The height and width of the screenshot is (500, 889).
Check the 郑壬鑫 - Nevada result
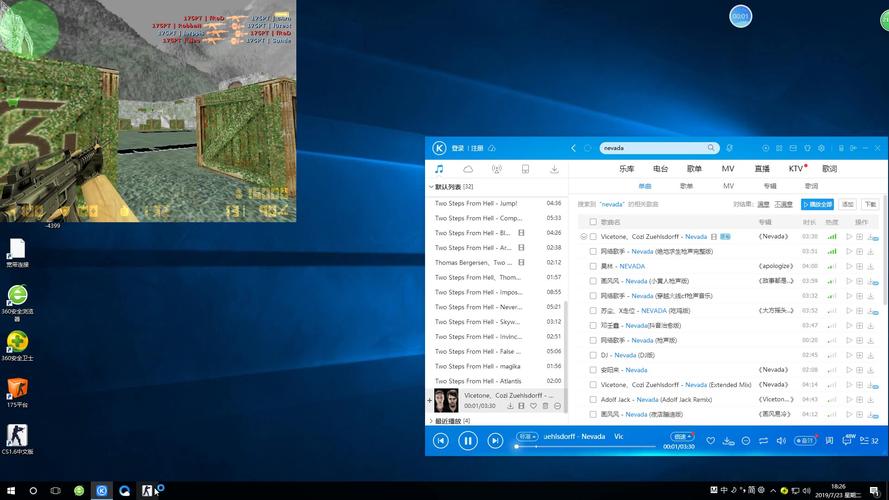coord(593,325)
